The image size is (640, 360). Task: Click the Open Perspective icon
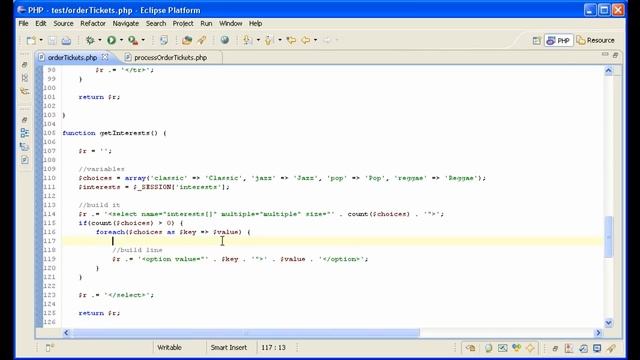[536, 40]
